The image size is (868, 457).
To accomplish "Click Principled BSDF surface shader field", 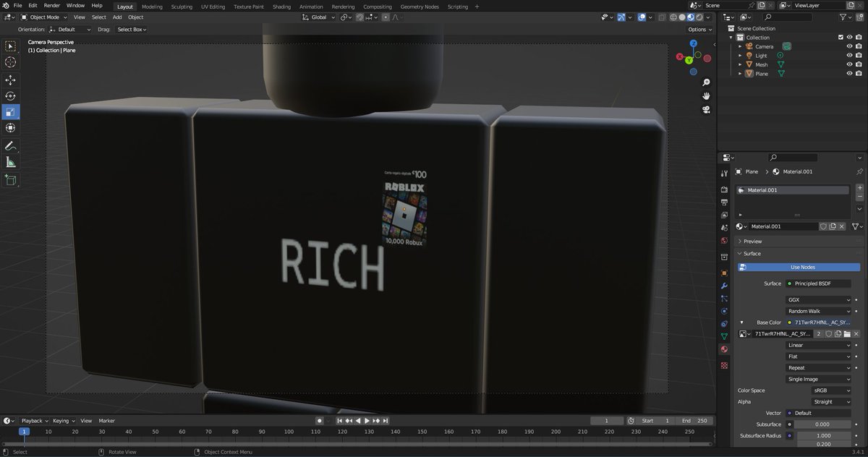I will (819, 283).
